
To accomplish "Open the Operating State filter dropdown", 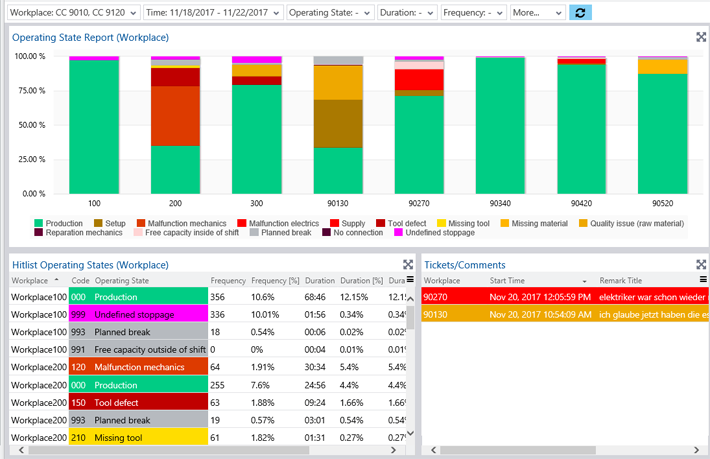I will [x=331, y=13].
